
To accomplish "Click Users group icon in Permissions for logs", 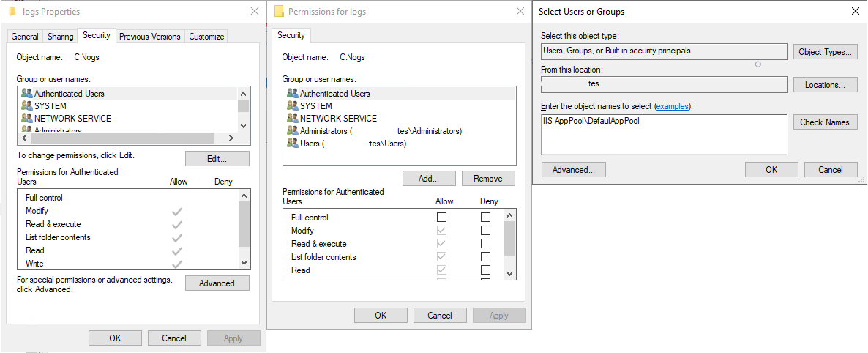I will pyautogui.click(x=292, y=143).
